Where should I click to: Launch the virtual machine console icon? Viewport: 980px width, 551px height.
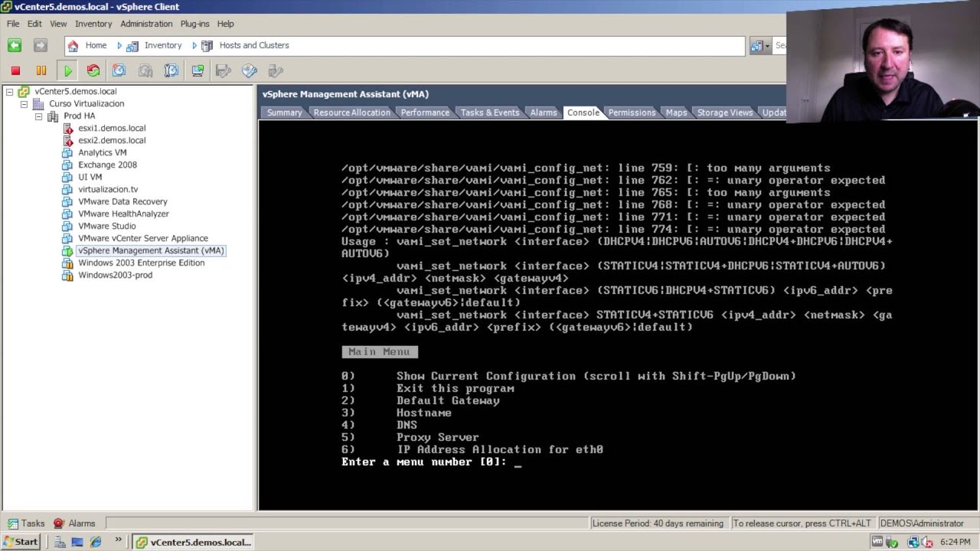198,70
